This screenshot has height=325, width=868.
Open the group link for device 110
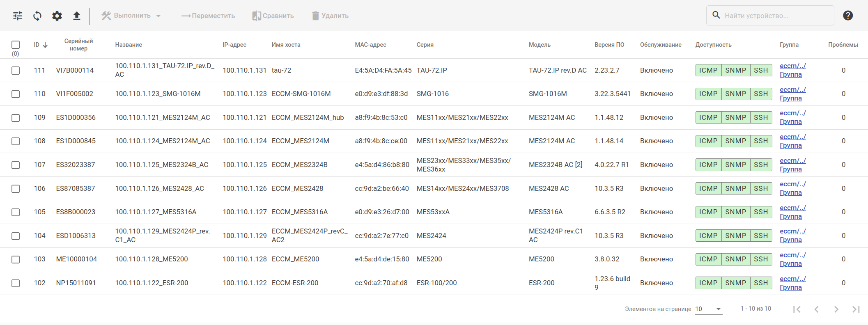click(x=792, y=94)
